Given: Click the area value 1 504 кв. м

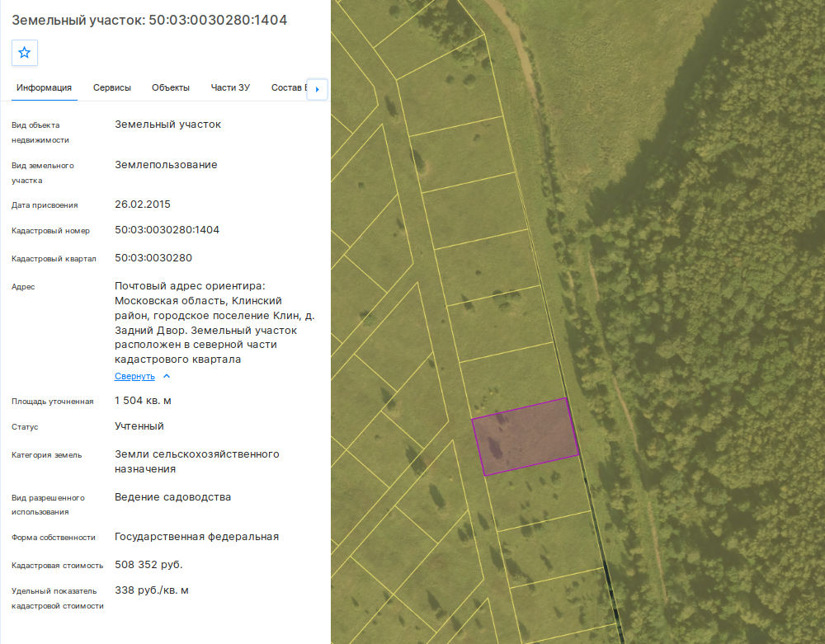Looking at the screenshot, I should (x=143, y=401).
